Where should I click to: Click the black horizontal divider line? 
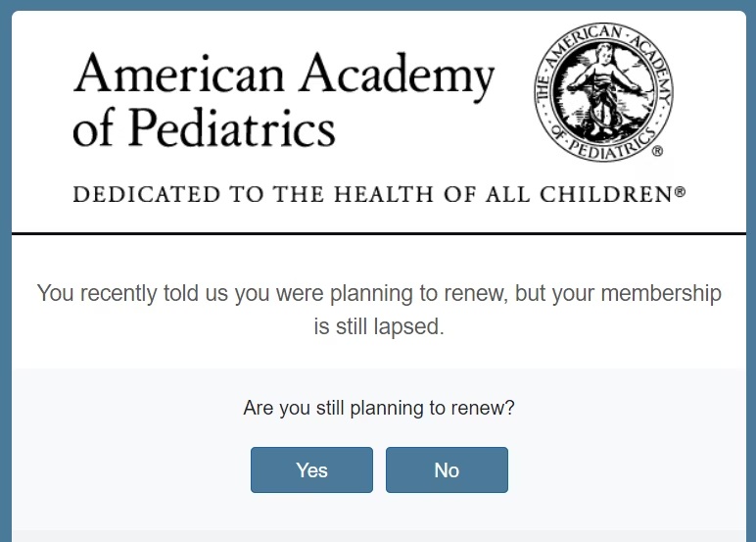tap(379, 233)
